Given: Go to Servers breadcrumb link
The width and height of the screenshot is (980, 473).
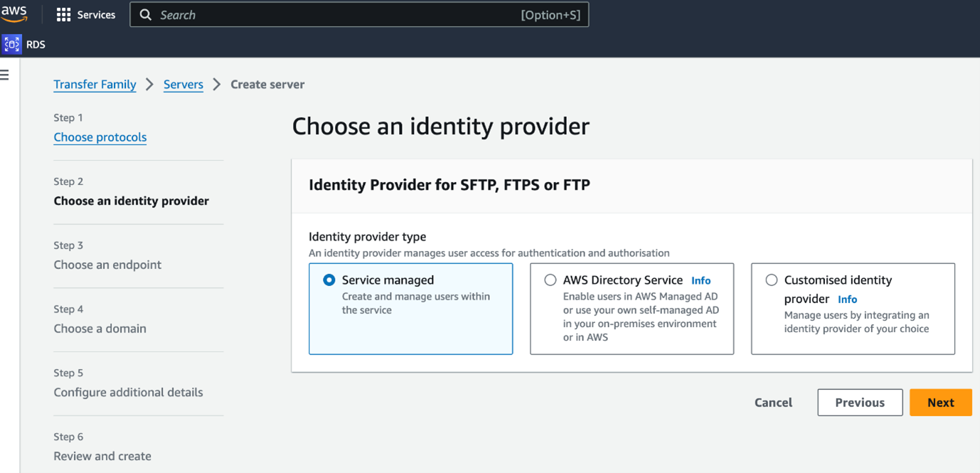Looking at the screenshot, I should (x=183, y=84).
